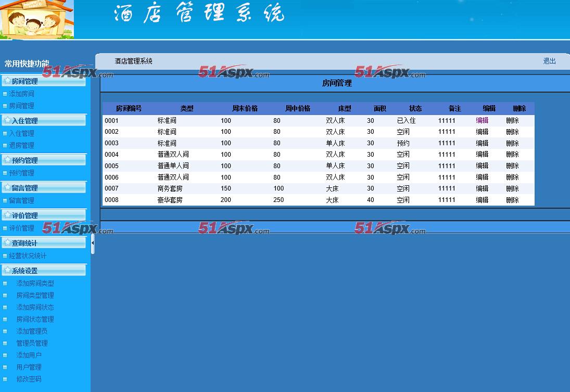Collapse the 留言管理 menu section
Viewport: 570px width, 392px height.
[x=44, y=187]
